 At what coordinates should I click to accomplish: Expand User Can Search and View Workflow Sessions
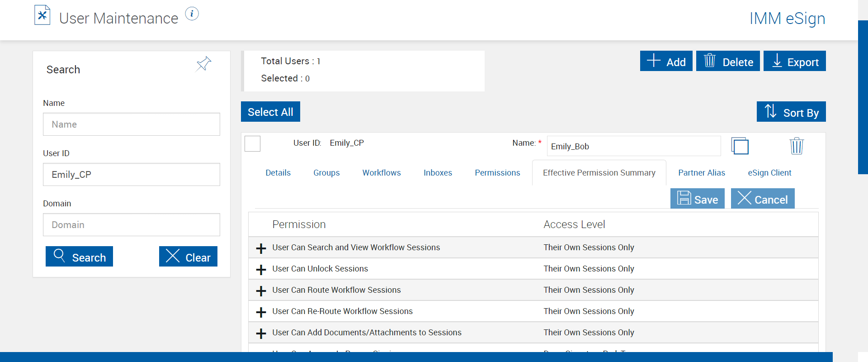click(x=261, y=248)
